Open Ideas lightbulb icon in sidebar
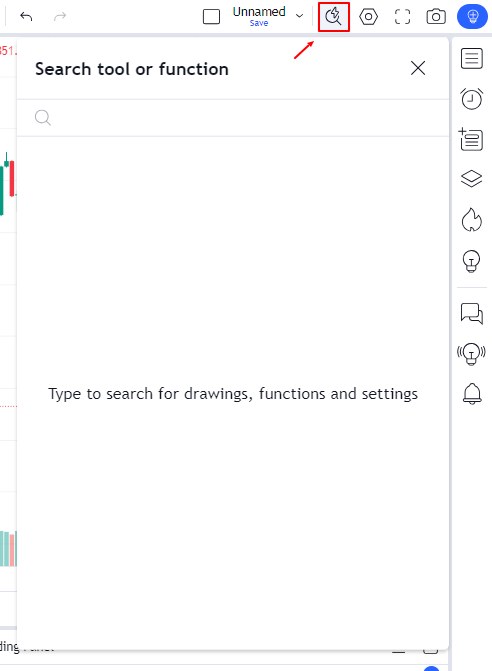 471,261
